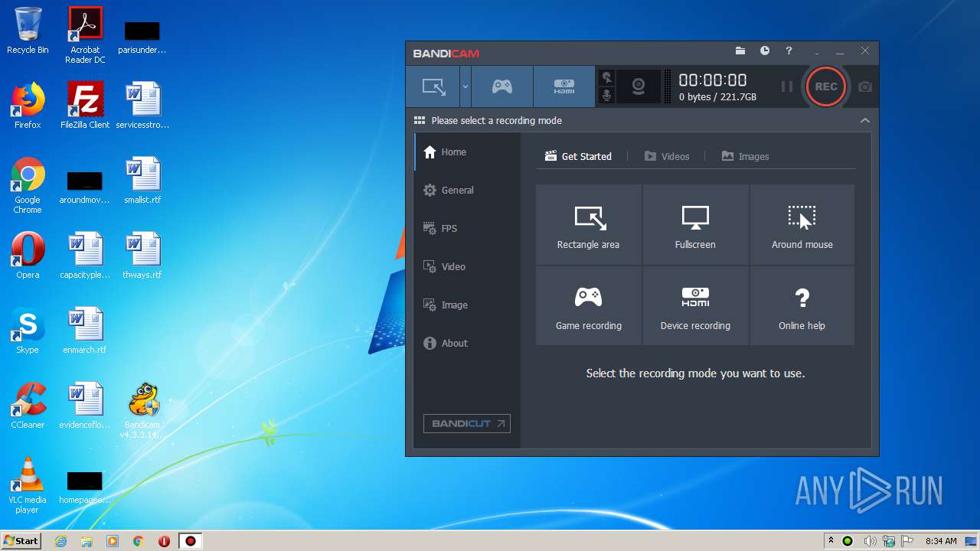Choose the Fullscreen recording tile
The height and width of the screenshot is (551, 980).
pos(695,225)
